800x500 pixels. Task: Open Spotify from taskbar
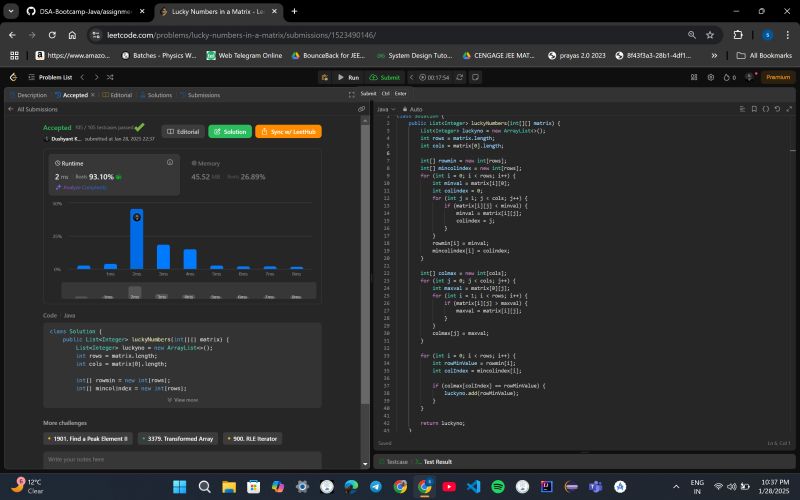pos(498,487)
